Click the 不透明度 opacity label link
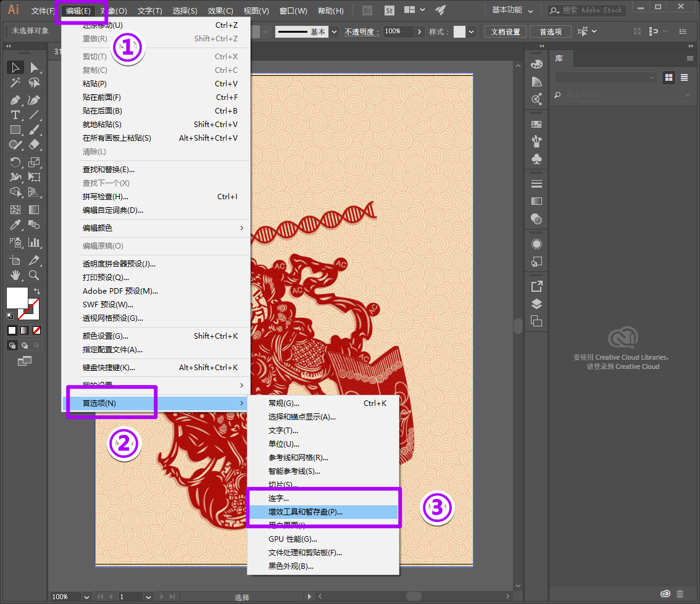 (x=361, y=31)
